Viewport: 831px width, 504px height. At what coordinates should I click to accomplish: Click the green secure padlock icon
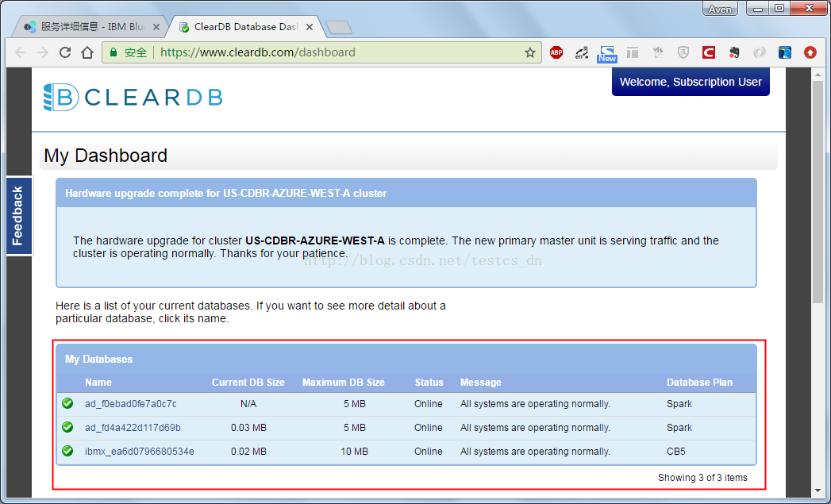(x=113, y=52)
